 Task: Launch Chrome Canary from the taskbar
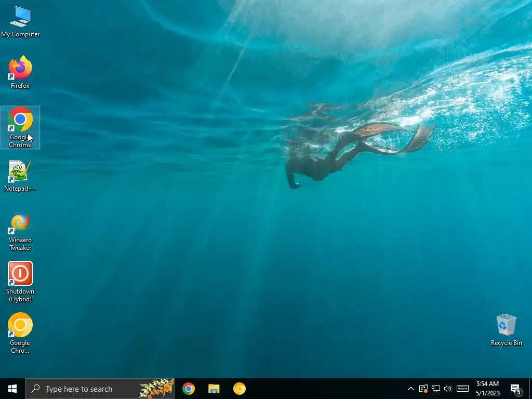[x=239, y=389]
